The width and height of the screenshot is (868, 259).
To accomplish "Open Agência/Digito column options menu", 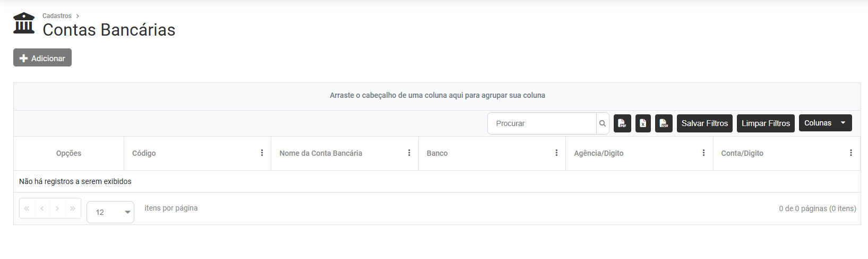I will point(703,153).
